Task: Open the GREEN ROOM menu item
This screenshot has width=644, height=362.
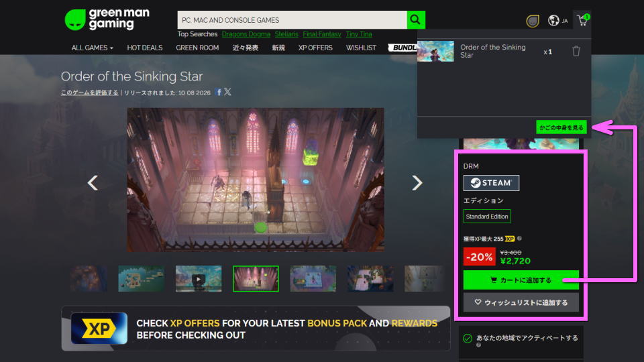Action: click(197, 48)
